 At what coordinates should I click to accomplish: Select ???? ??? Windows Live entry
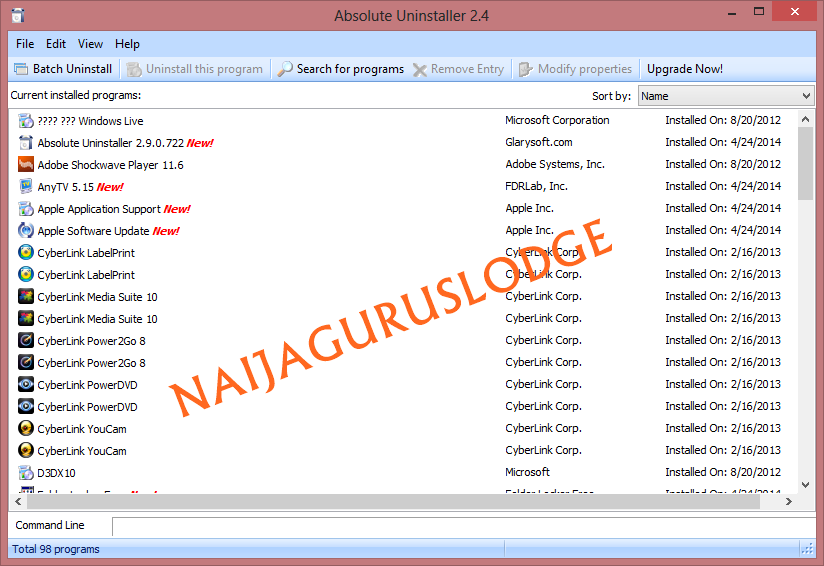click(x=403, y=121)
